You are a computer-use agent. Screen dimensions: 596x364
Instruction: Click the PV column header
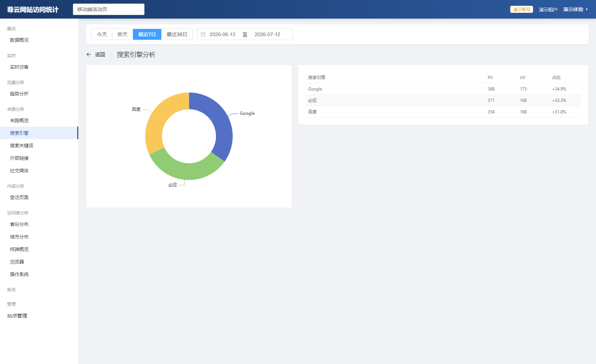pyautogui.click(x=490, y=78)
